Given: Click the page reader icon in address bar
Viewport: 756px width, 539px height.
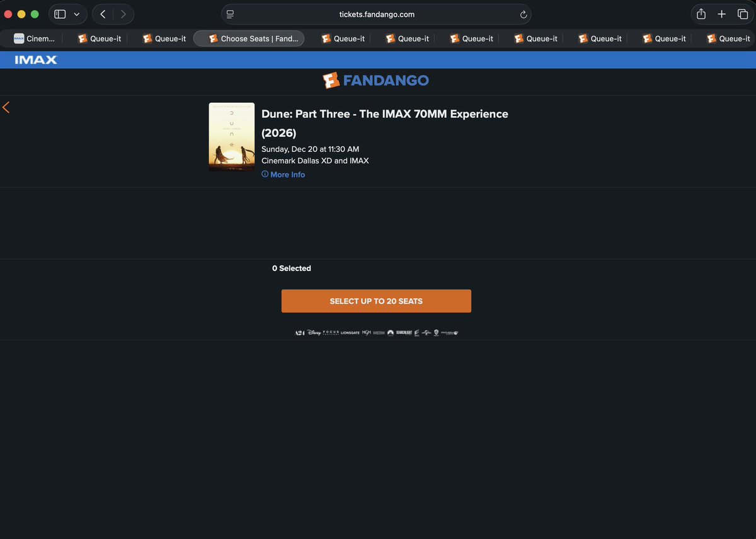Looking at the screenshot, I should (230, 14).
